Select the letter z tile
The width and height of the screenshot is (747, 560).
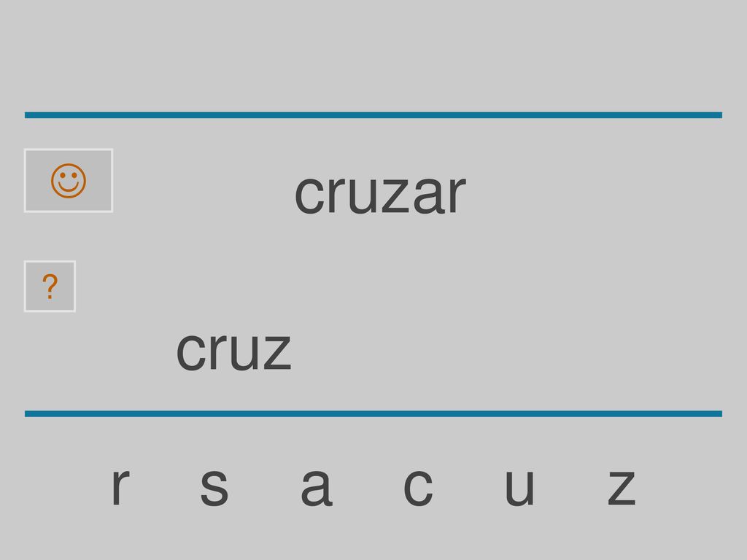(622, 486)
